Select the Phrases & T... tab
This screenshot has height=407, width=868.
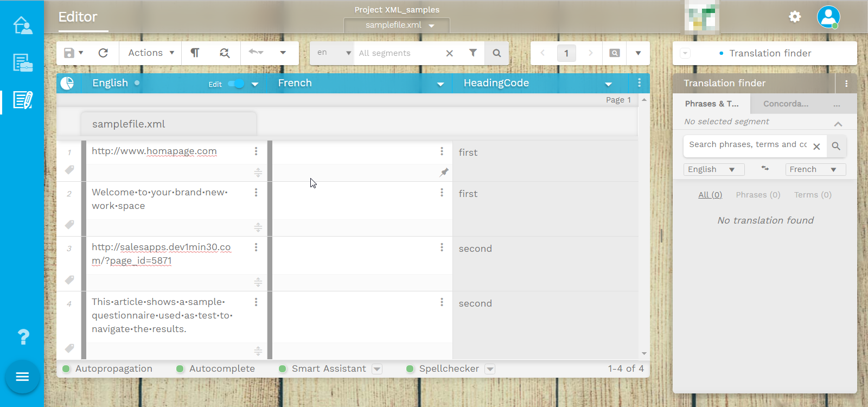point(711,104)
